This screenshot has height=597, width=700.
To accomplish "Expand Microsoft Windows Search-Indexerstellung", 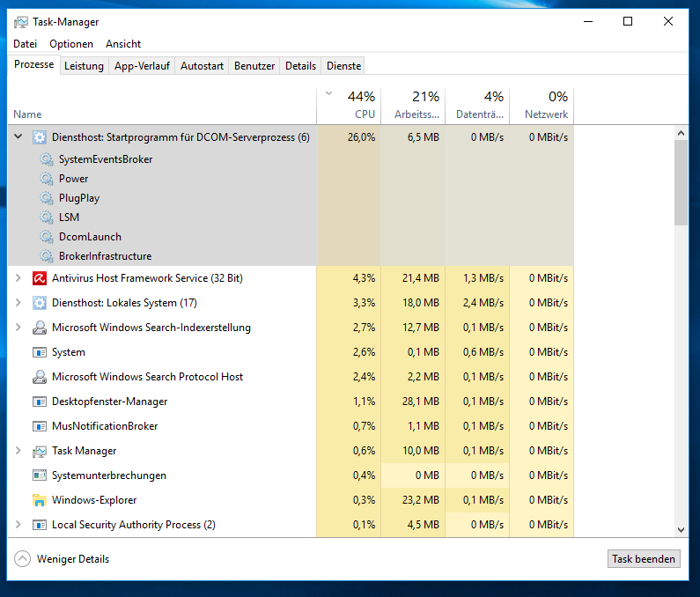I will click(18, 327).
